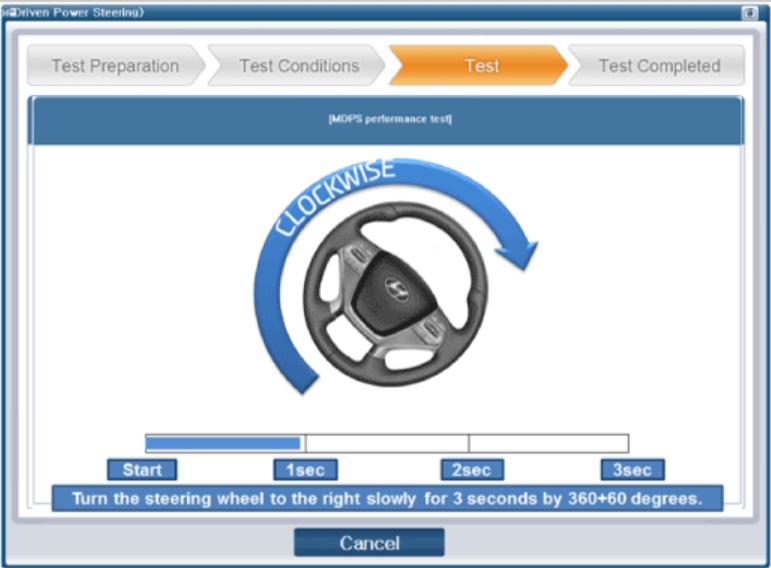Select the highlighted Test step tab
The width and height of the screenshot is (771, 568).
(x=479, y=65)
